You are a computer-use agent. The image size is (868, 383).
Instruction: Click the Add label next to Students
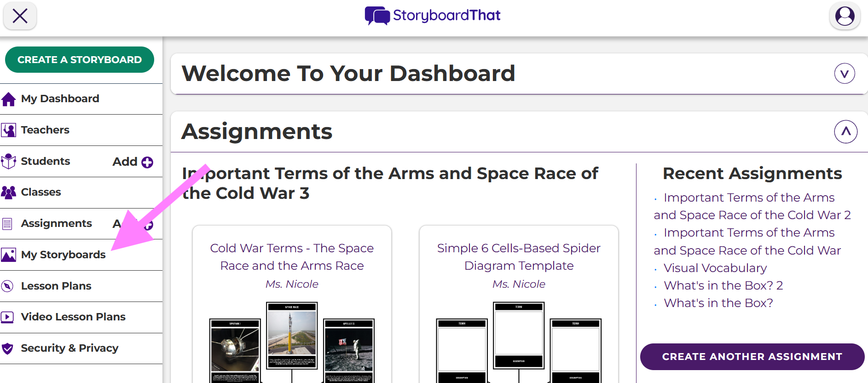(125, 162)
